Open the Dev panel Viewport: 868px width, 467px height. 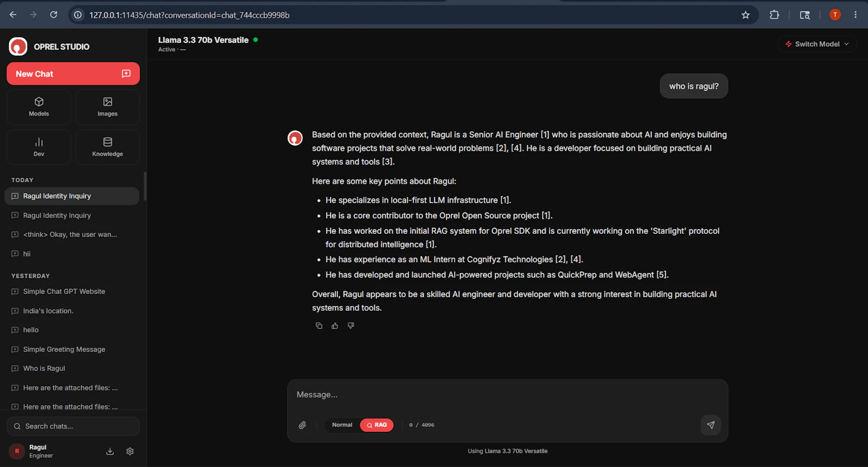[39, 147]
